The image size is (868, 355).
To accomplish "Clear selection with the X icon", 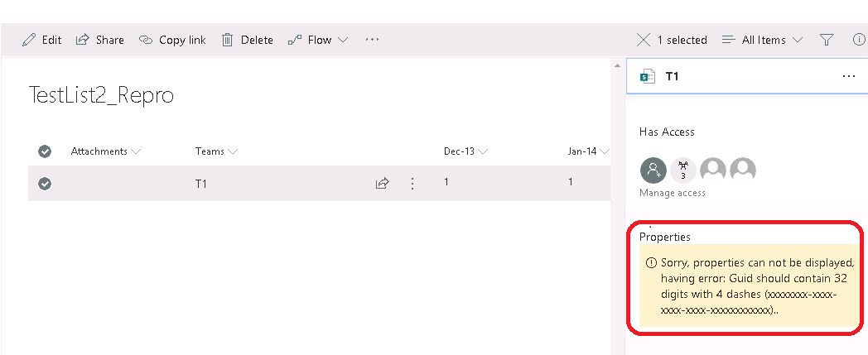I will (x=643, y=40).
